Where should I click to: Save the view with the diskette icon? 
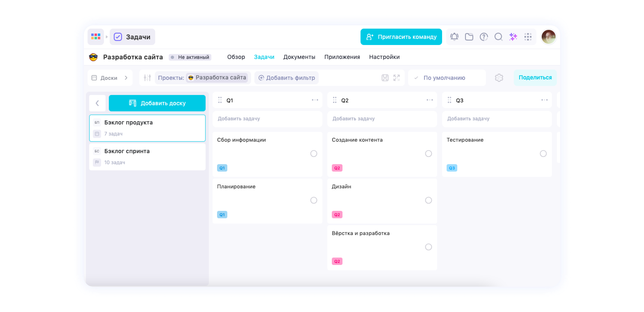coord(385,78)
